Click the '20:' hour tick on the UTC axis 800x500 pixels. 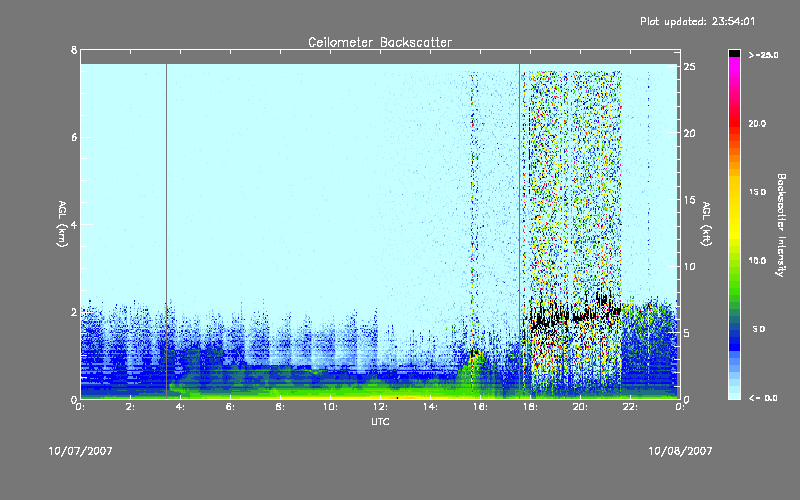pos(580,407)
